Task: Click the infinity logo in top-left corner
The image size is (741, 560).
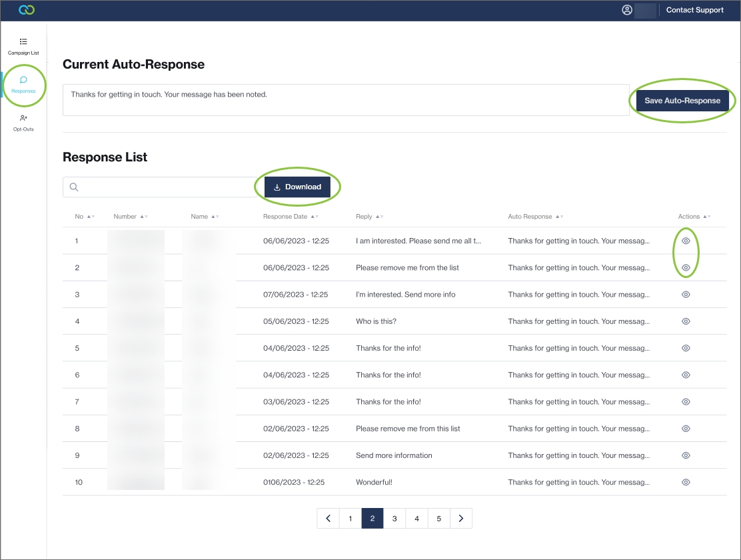Action: (x=27, y=10)
